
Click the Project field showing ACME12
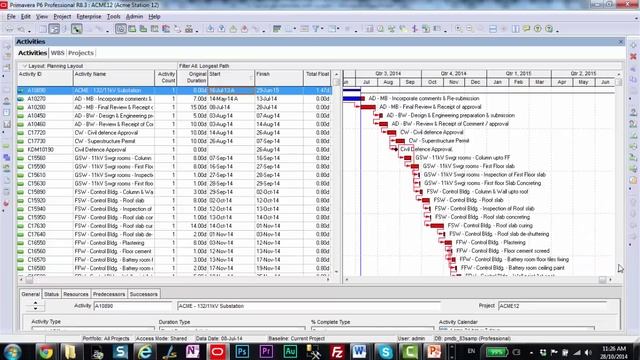point(552,306)
